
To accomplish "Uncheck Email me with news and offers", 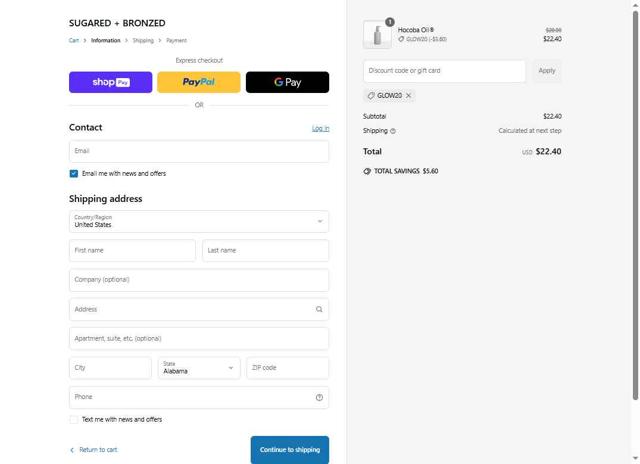I will point(74,174).
